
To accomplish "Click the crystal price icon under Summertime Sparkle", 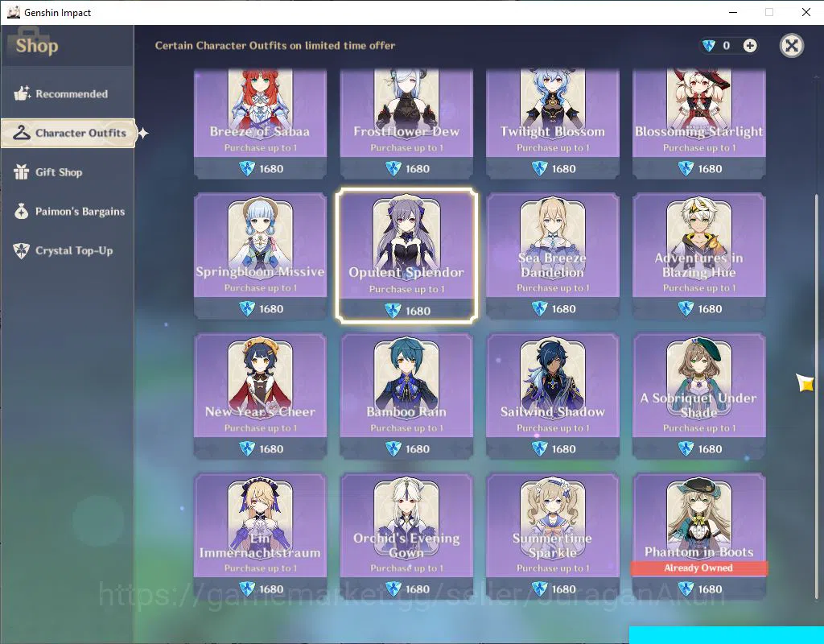I will click(x=539, y=589).
